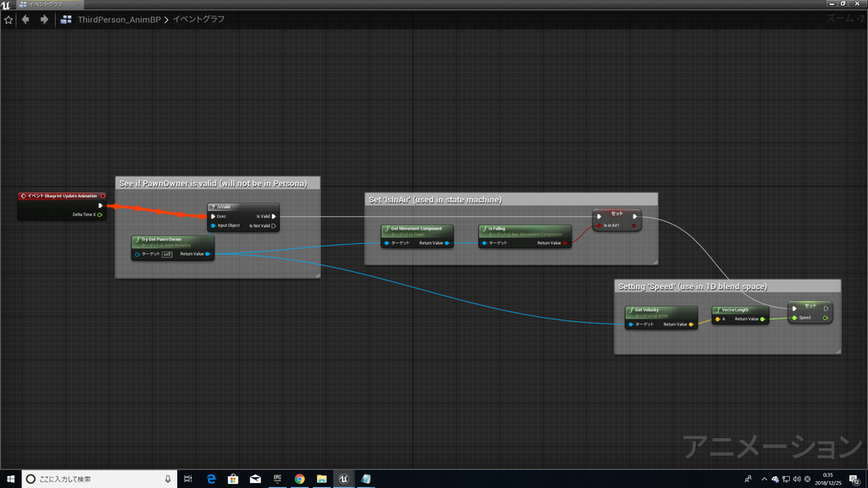Click the A input pin on VectorLength

[x=718, y=319]
